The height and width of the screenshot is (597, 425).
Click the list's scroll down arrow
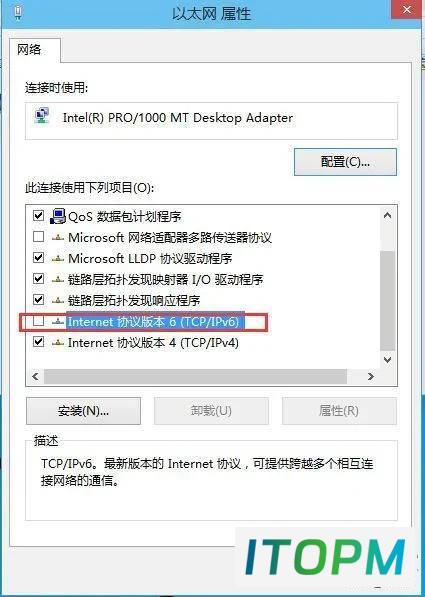pyautogui.click(x=388, y=359)
